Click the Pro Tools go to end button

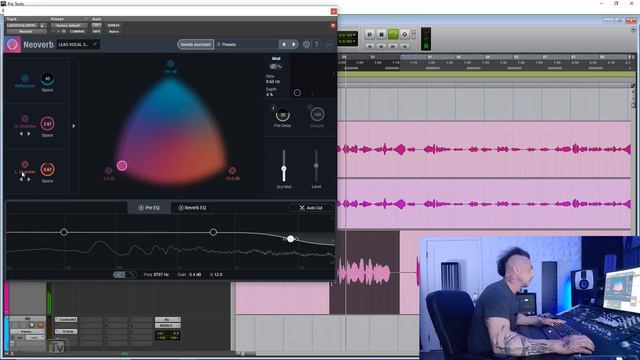point(404,46)
